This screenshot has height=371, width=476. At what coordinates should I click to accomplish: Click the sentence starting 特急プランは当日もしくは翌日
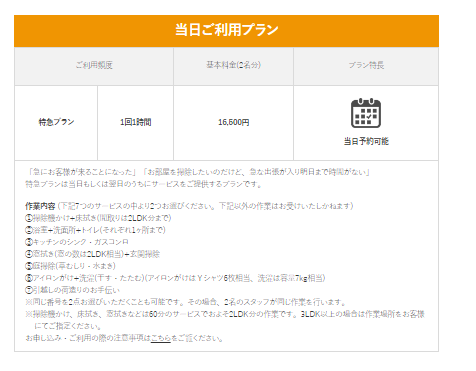144,184
